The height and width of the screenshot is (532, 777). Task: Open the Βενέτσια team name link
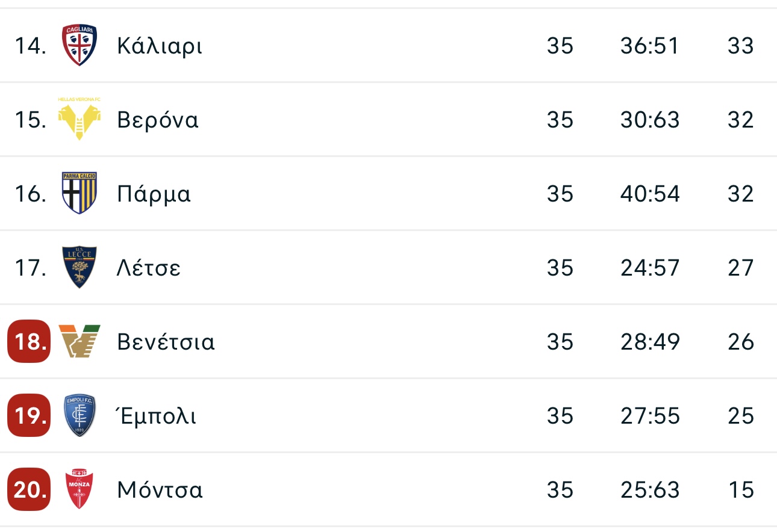(x=166, y=342)
